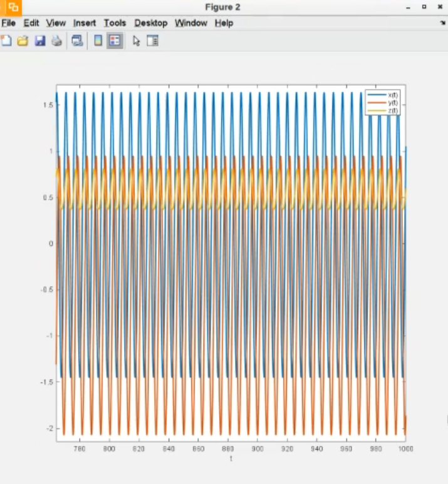Open the Help menu
The image size is (448, 484).
click(224, 23)
